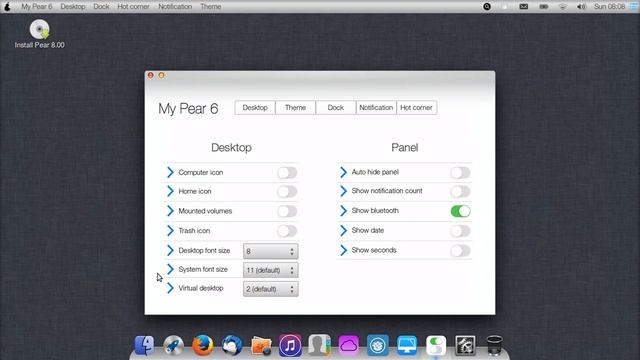This screenshot has width=640, height=360.
Task: Disable the Show bluetooth switch
Action: [x=460, y=211]
